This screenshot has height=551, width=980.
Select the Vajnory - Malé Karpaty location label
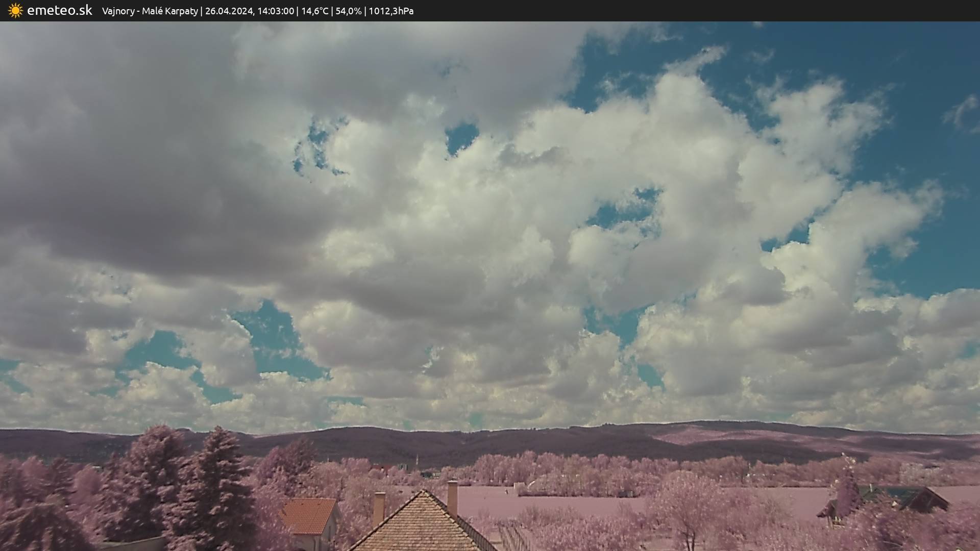coord(150,11)
